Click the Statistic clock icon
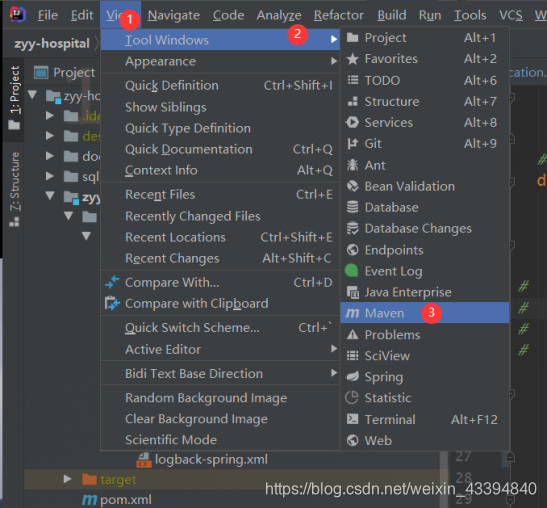The width and height of the screenshot is (547, 508). 352,398
